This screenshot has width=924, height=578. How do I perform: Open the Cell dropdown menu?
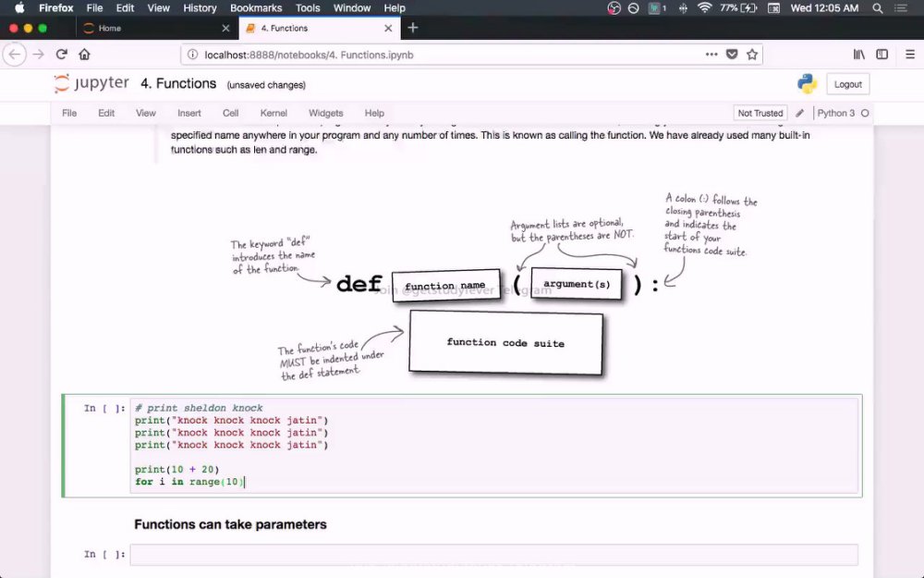click(230, 113)
